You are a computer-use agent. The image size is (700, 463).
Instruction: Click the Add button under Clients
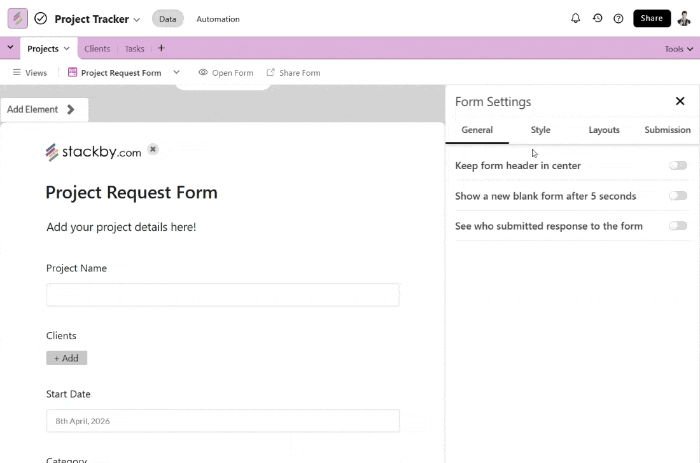click(x=66, y=358)
